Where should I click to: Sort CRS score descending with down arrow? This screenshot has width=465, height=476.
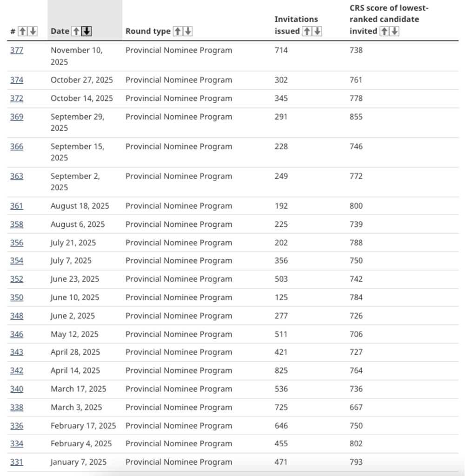tap(394, 31)
